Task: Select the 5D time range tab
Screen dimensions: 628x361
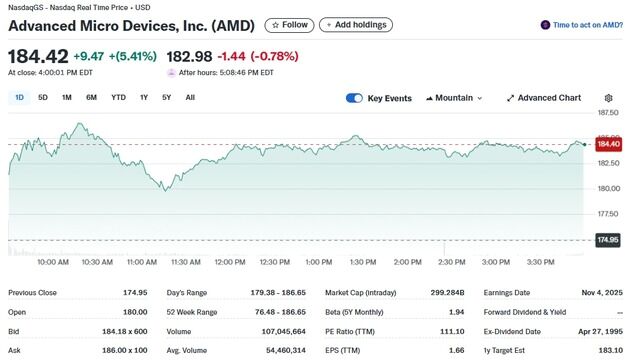Action: pos(43,97)
